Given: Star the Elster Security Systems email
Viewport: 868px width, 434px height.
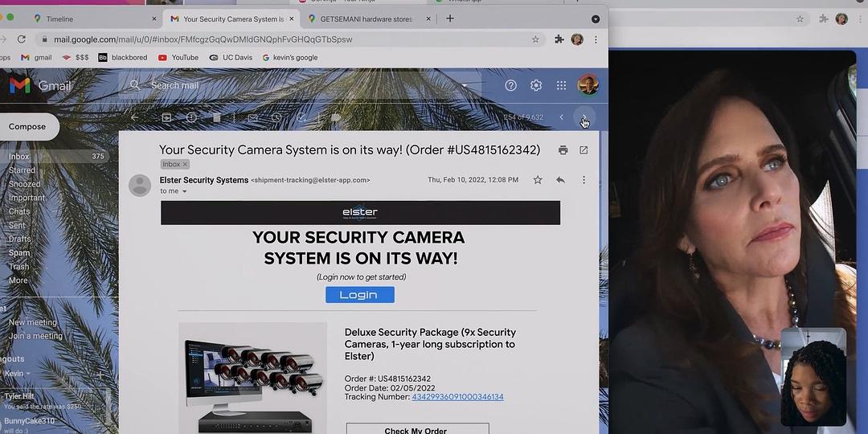Looking at the screenshot, I should tap(538, 180).
